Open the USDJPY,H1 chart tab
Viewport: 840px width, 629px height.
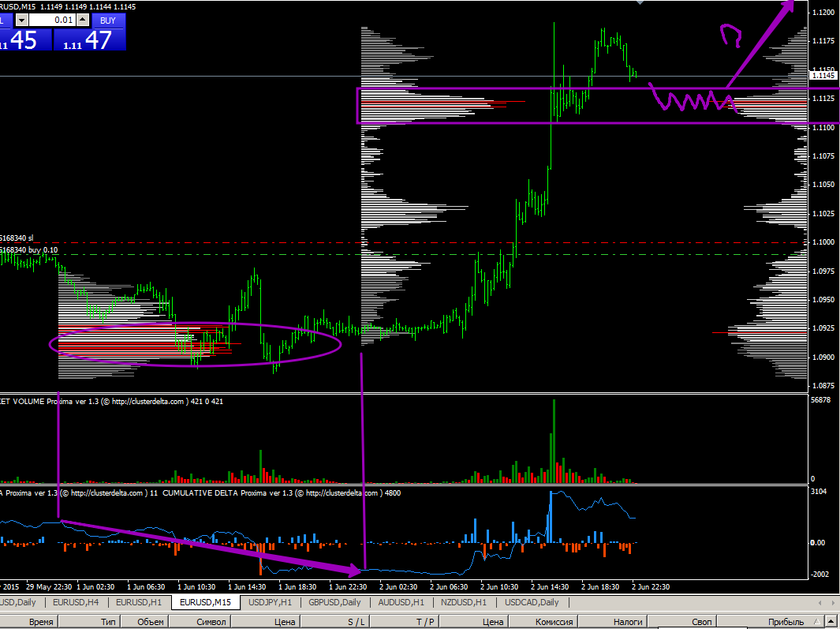coord(270,602)
